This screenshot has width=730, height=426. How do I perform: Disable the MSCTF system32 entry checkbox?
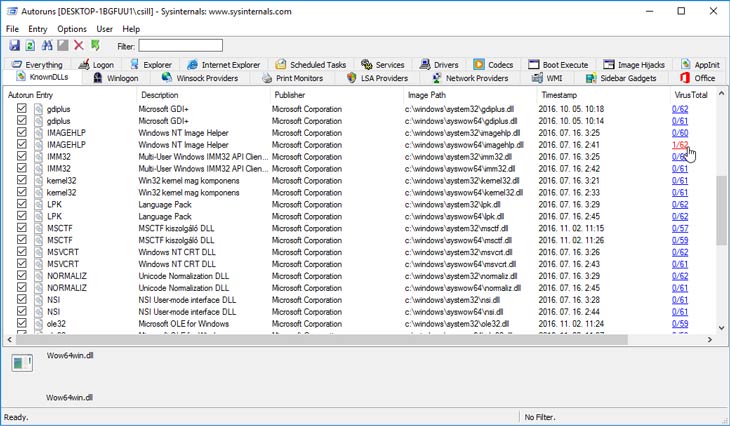coord(21,228)
